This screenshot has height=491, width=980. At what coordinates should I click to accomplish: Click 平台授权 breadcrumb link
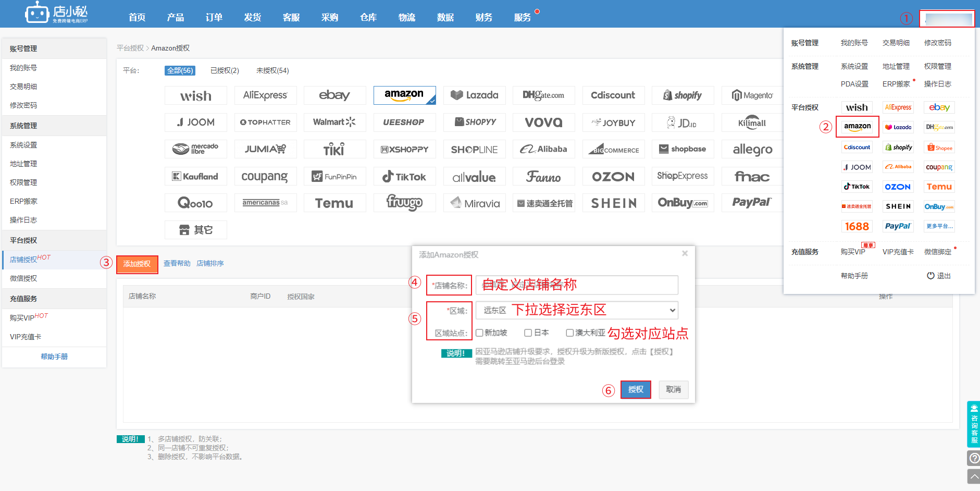point(130,48)
